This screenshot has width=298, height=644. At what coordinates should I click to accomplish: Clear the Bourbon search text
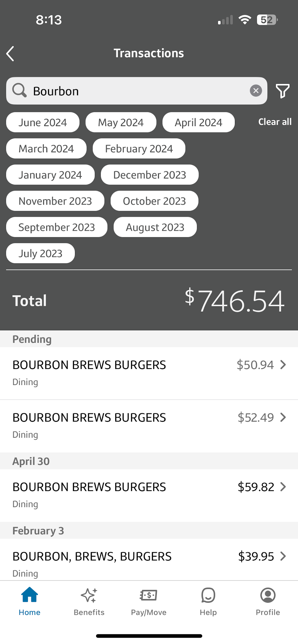point(256,91)
